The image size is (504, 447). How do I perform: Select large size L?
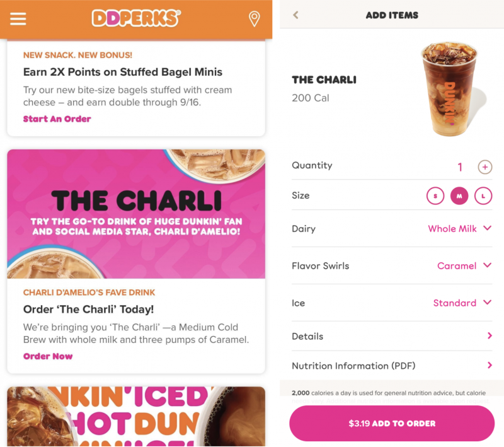(483, 196)
